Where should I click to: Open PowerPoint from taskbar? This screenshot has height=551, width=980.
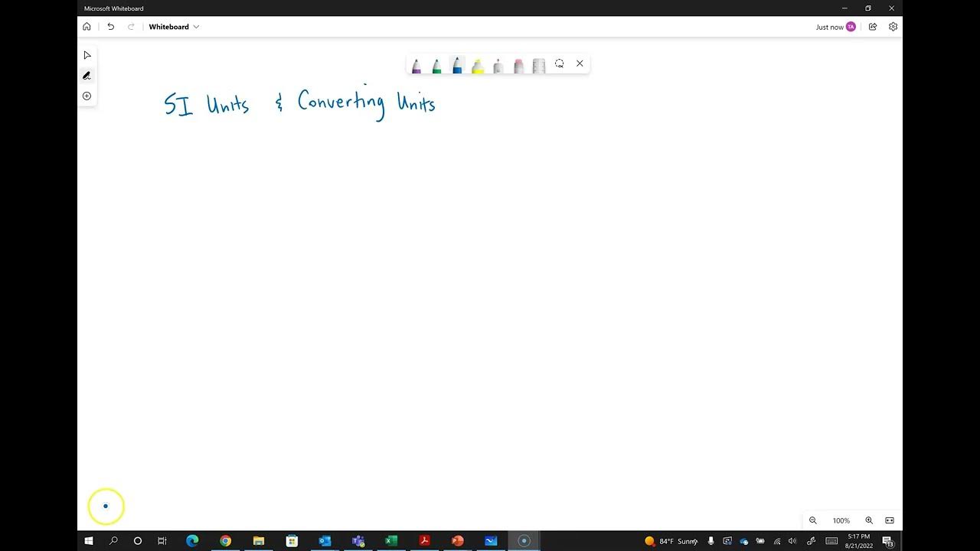(458, 541)
